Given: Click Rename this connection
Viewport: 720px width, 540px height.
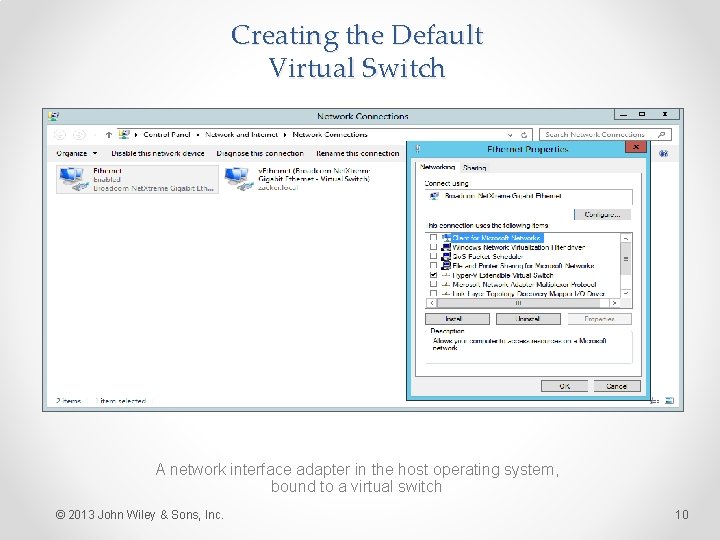Looking at the screenshot, I should point(357,153).
